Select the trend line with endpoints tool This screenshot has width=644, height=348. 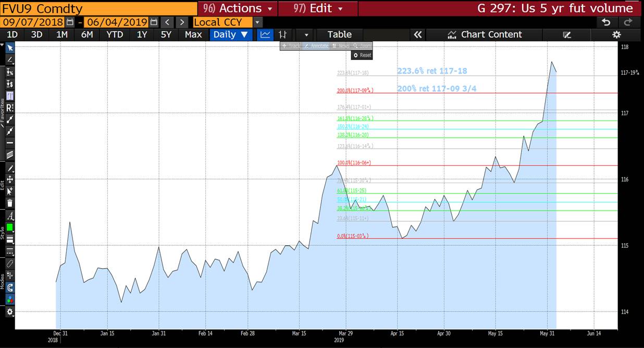click(x=10, y=119)
